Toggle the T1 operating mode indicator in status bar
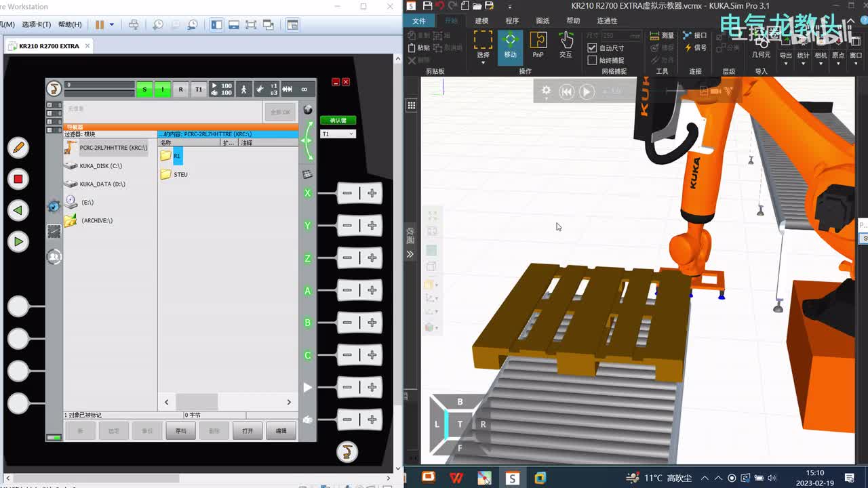The height and width of the screenshot is (488, 868). tap(199, 89)
